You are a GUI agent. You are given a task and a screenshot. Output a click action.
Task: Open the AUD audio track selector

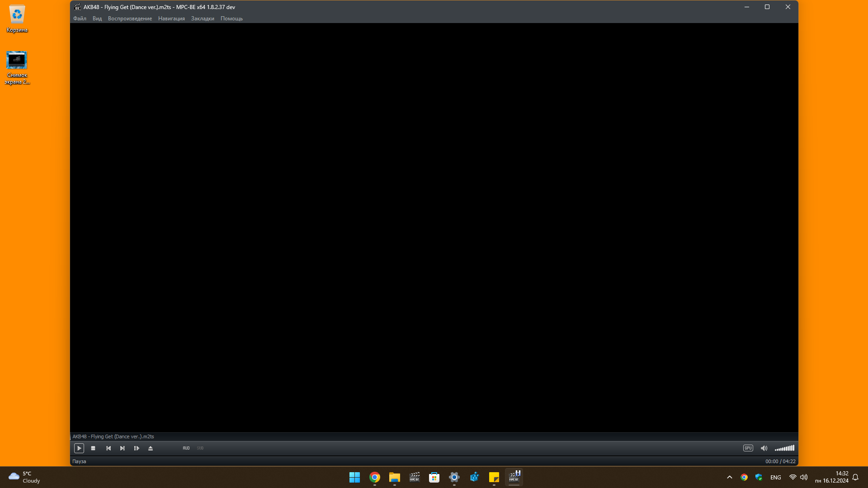point(186,448)
